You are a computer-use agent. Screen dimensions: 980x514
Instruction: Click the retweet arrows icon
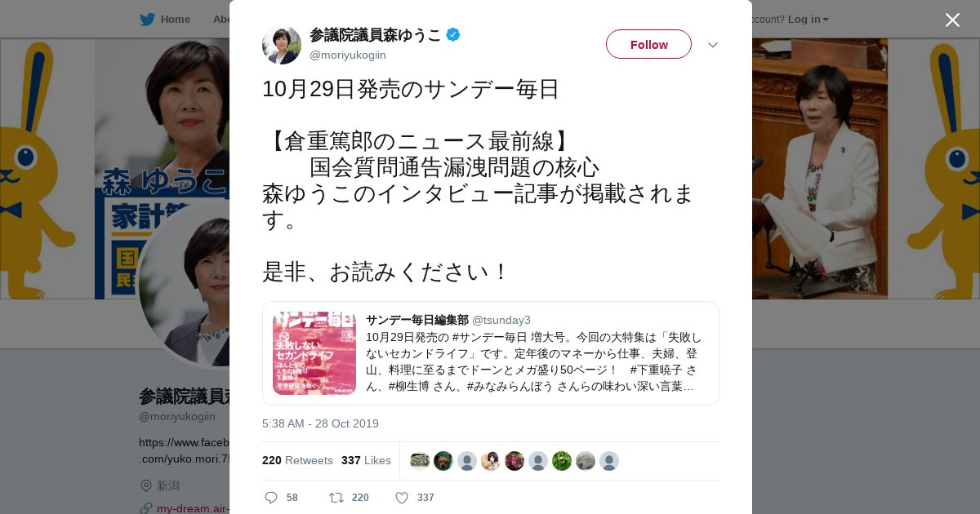click(336, 498)
